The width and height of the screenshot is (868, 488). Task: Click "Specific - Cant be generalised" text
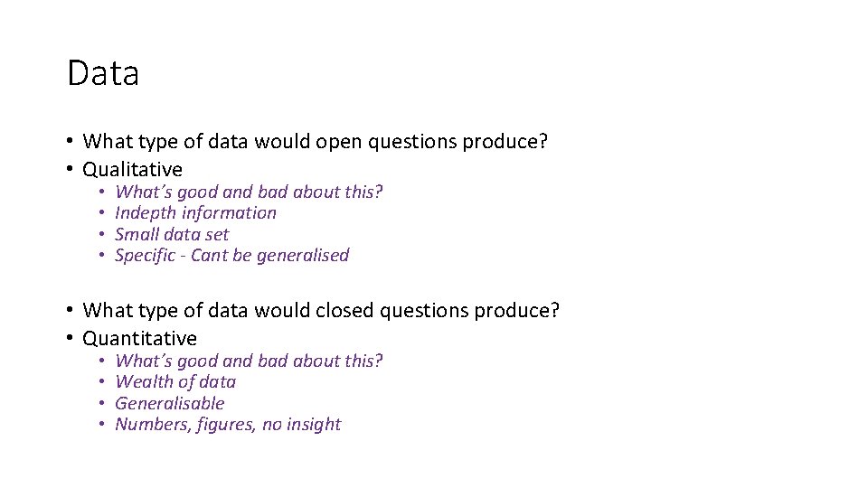231,255
